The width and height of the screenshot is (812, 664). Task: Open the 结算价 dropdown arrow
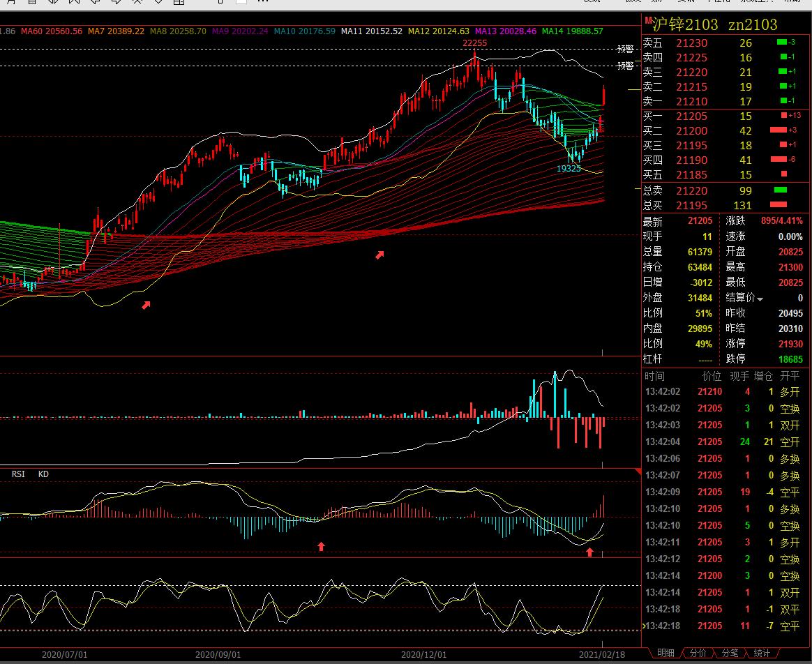click(x=760, y=299)
